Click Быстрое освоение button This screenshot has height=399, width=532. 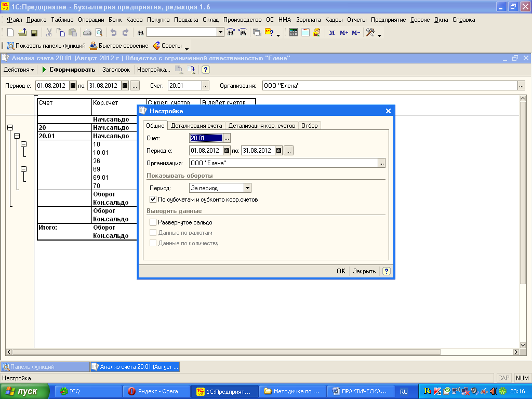[119, 46]
